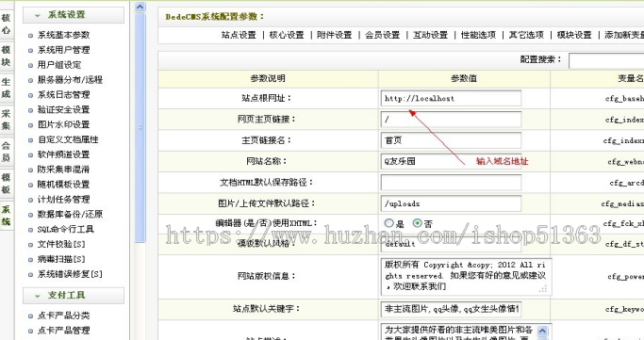The width and height of the screenshot is (644, 340).
Task: Switch to 采集 vertical tab
Action: coord(7,120)
